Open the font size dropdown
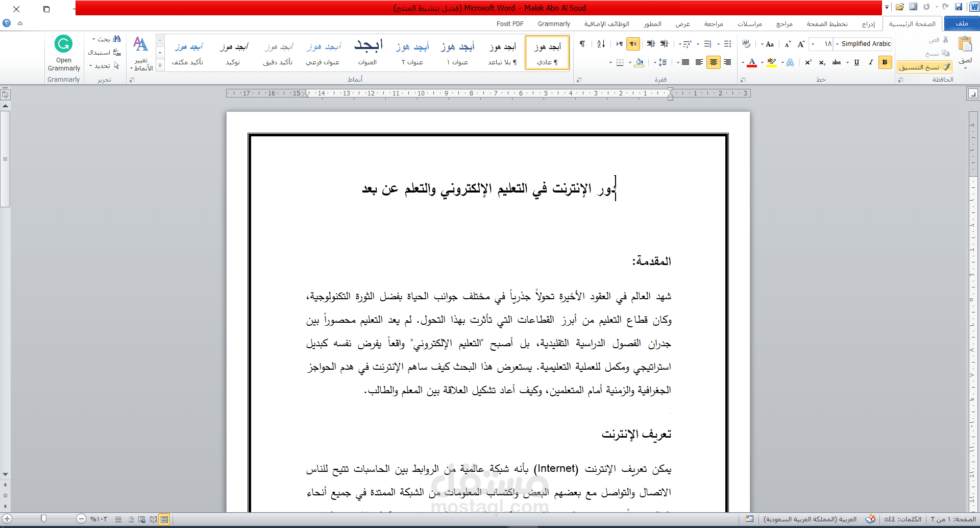This screenshot has height=528, width=980. pos(813,44)
